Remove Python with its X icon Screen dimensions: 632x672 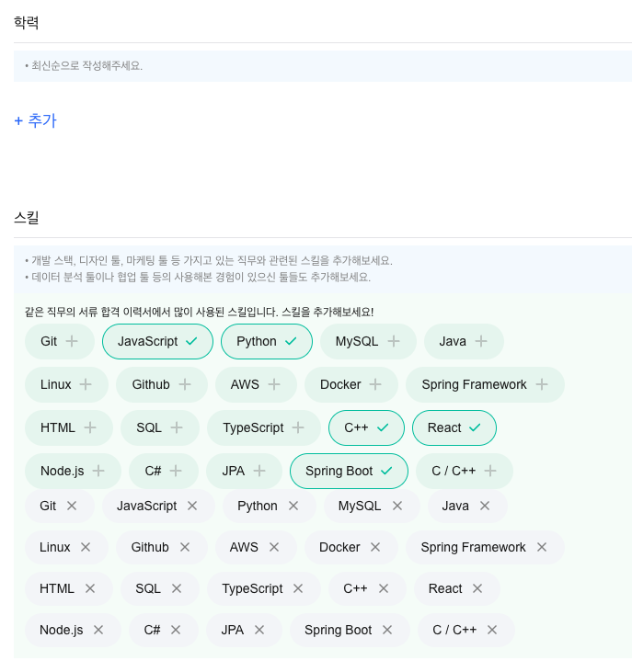(293, 507)
